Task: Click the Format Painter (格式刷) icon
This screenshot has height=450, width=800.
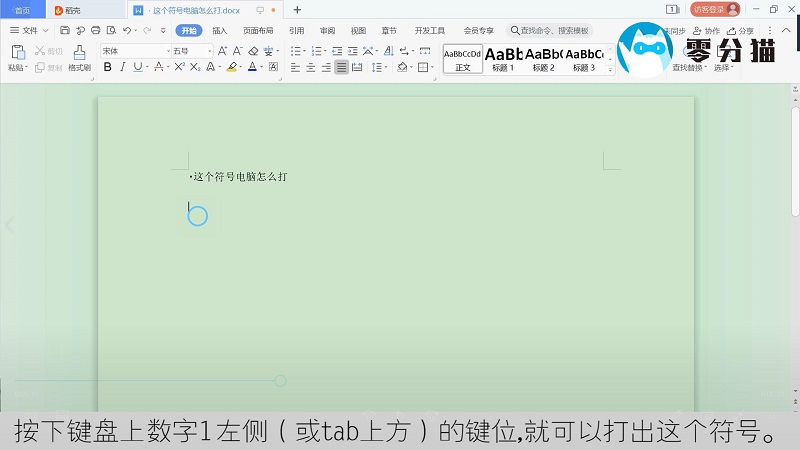Action: [x=79, y=52]
